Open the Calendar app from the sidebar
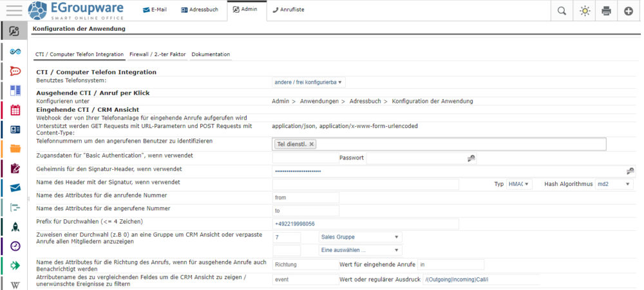Screen dimensions: 644x290 point(15,110)
